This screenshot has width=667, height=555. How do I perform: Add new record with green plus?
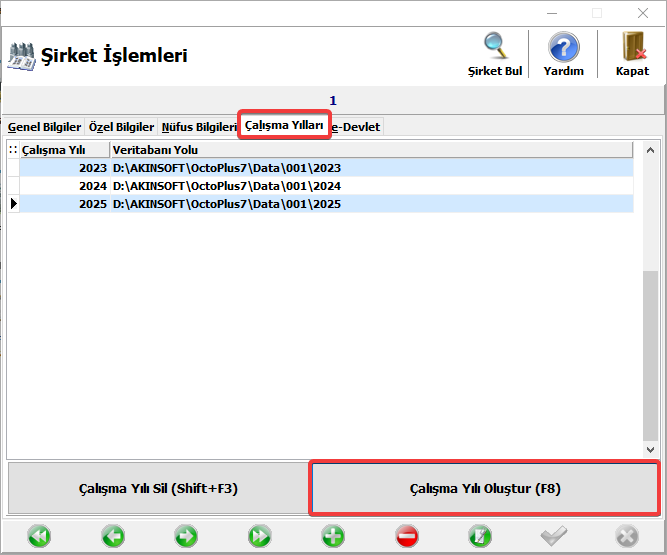click(333, 536)
